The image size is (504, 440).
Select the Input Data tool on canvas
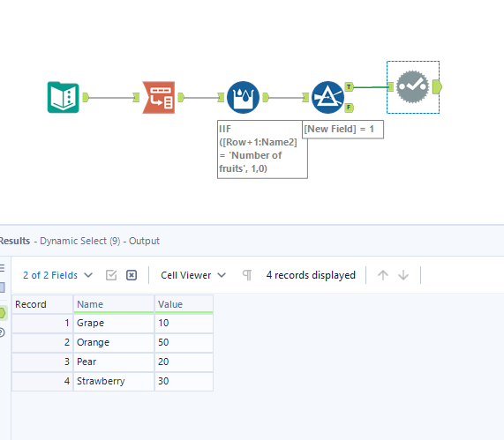(63, 97)
